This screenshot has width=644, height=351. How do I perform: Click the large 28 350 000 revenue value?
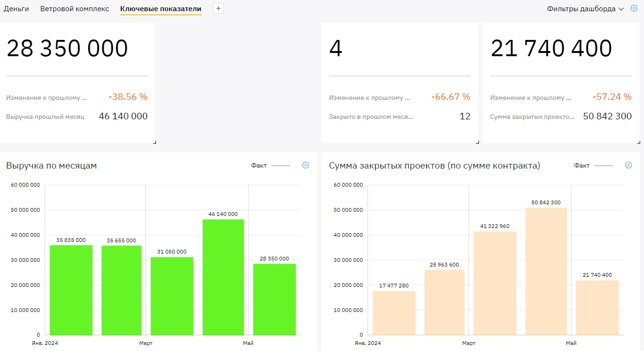pyautogui.click(x=67, y=48)
